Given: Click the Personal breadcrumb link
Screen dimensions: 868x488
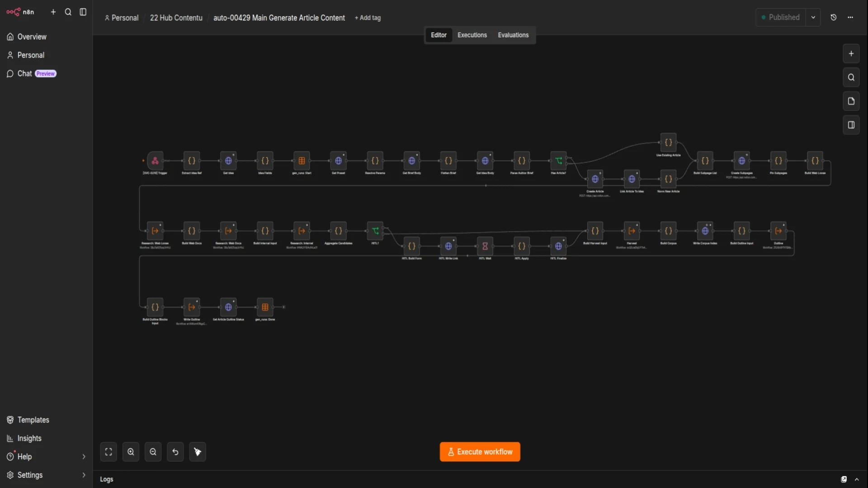Looking at the screenshot, I should [x=122, y=18].
